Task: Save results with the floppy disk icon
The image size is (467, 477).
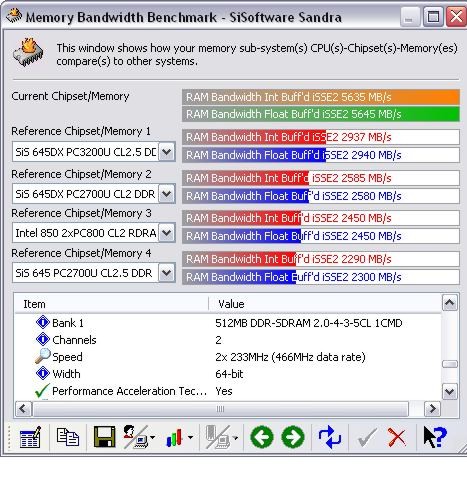Action: point(104,437)
